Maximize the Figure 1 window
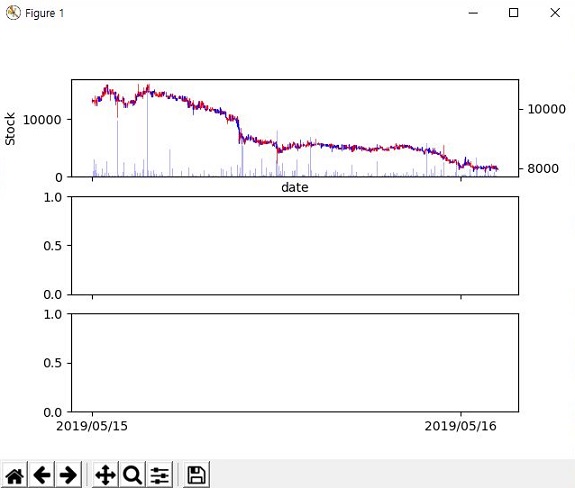Image resolution: width=575 pixels, height=488 pixels. (513, 13)
